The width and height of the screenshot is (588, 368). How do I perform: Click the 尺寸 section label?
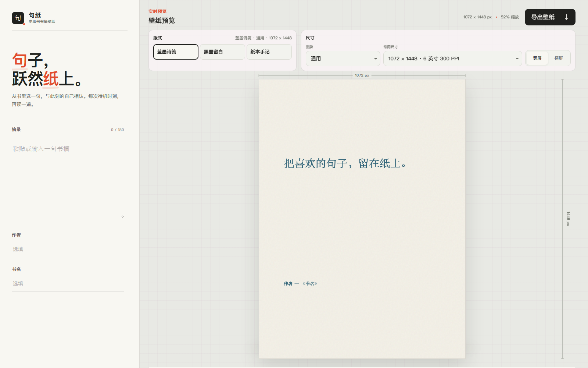pyautogui.click(x=310, y=38)
